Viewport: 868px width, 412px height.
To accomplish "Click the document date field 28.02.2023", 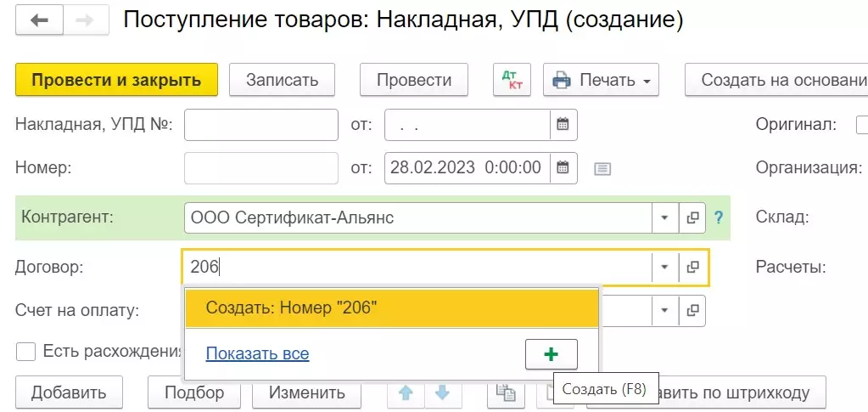I will 468,167.
